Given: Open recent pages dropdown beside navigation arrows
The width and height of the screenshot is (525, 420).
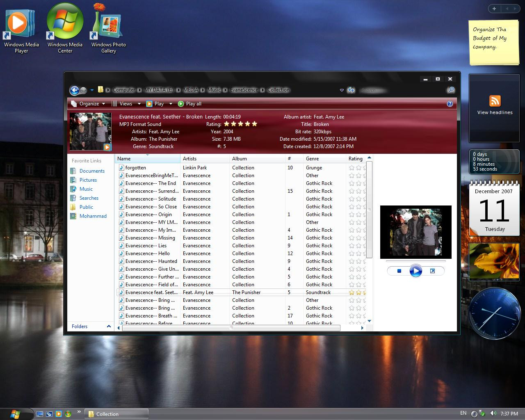Looking at the screenshot, I should pos(92,90).
